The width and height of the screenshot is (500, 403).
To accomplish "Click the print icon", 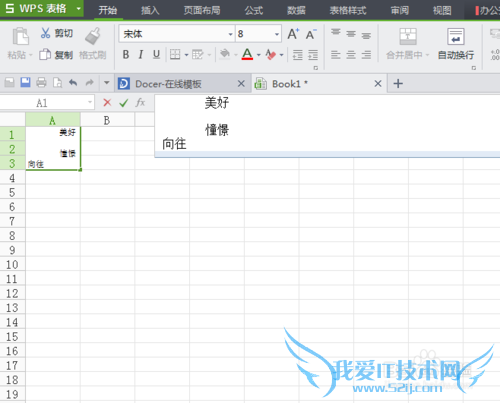I will coord(41,82).
